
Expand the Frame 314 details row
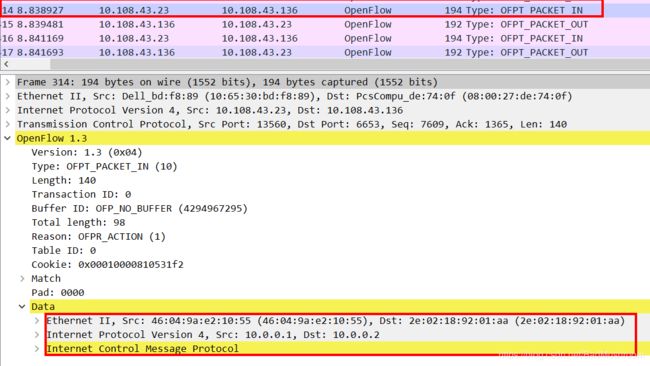(x=7, y=82)
